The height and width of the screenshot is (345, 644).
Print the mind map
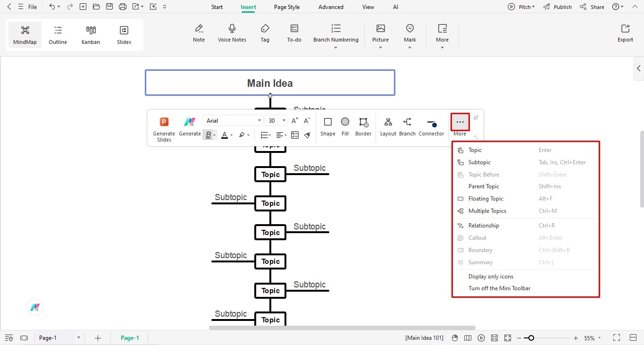[x=123, y=7]
